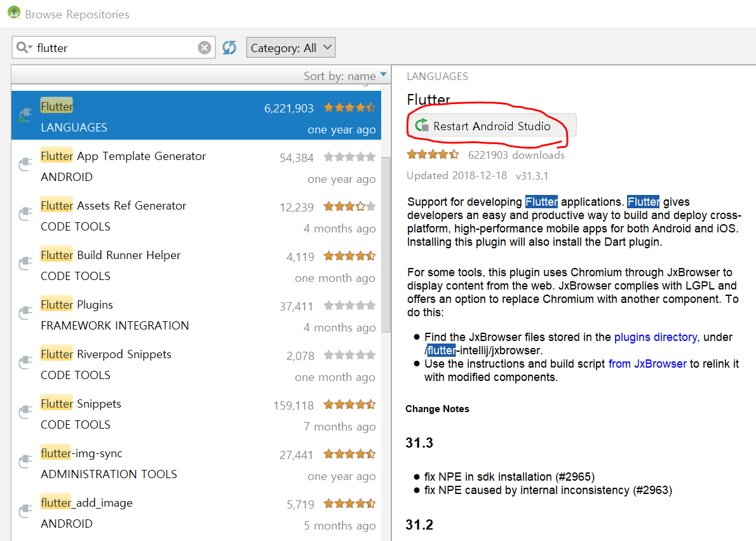Viewport: 756px width, 541px height.
Task: Click plugin icon of Build Runner Helper
Action: point(25,263)
